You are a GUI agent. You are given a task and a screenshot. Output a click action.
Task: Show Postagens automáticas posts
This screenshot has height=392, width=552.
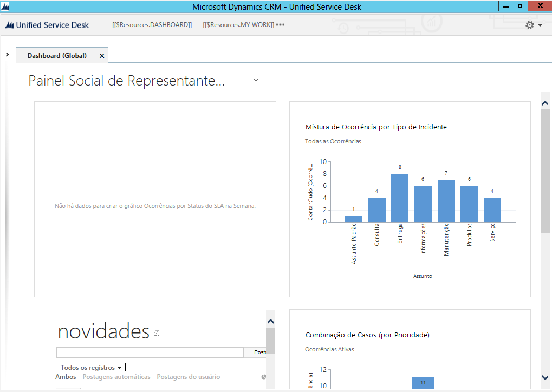[x=116, y=377]
